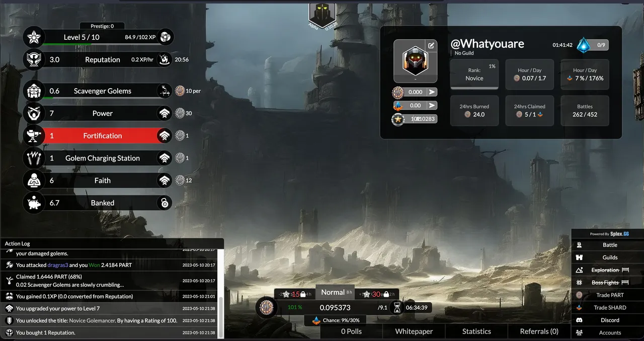Click the 0.095373 PART balance value

(335, 307)
